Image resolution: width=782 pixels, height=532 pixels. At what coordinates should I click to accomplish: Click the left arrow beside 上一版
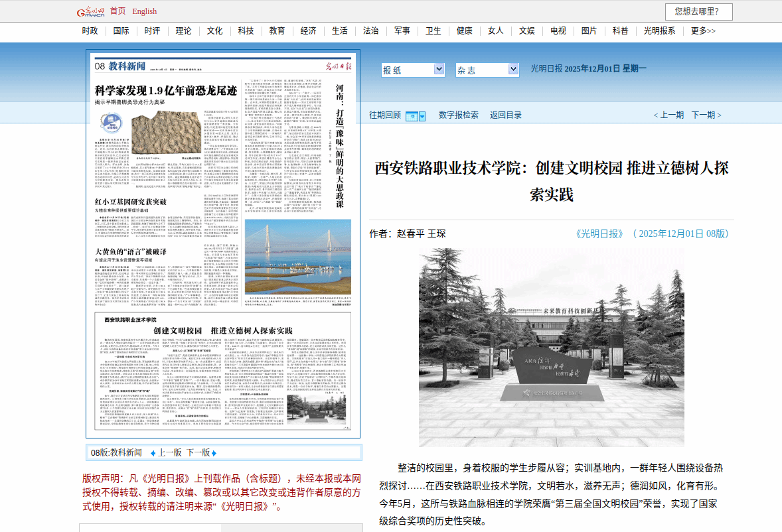point(153,453)
